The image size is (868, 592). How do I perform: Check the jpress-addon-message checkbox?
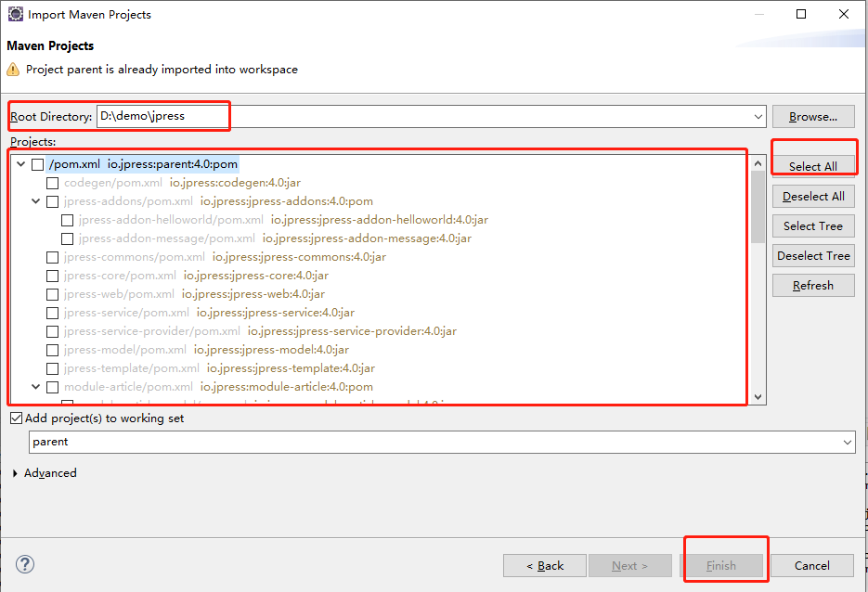click(x=68, y=238)
